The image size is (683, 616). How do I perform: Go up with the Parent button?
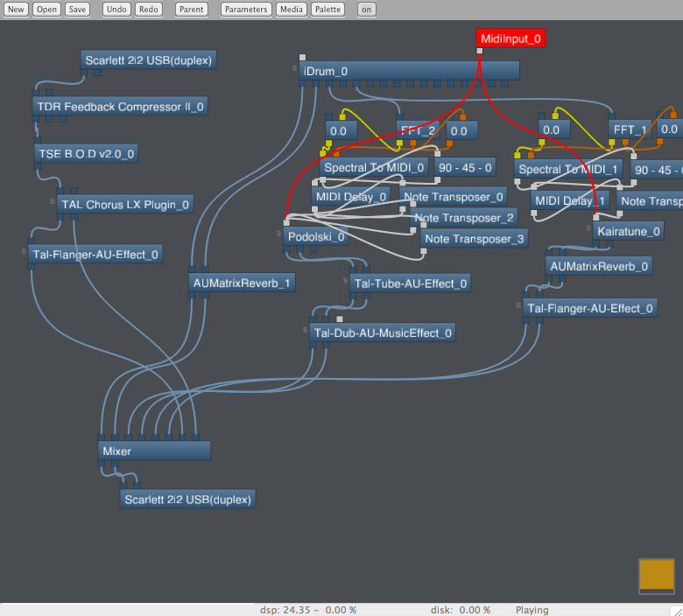click(191, 10)
